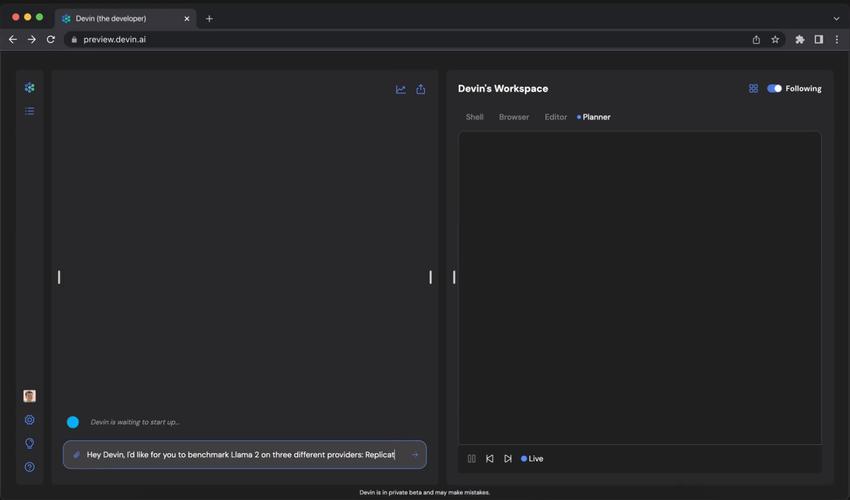850x500 pixels.
Task: Click the Devin logo in the sidebar
Action: coord(29,88)
